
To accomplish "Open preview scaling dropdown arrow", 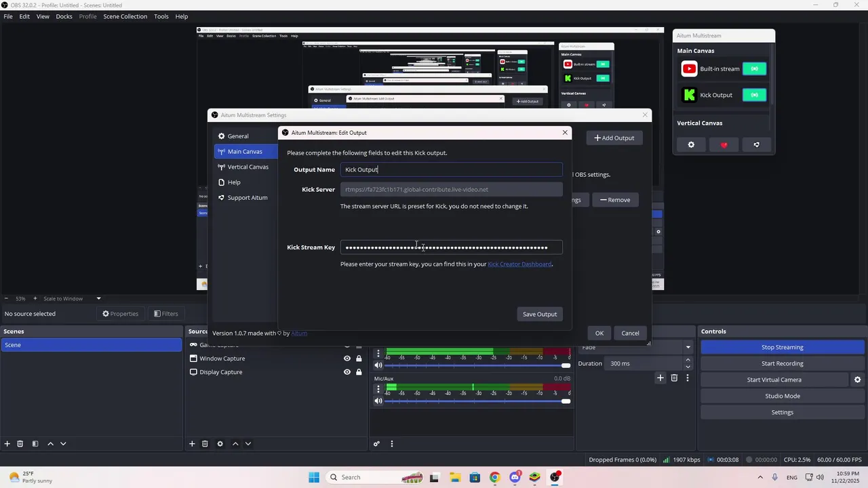I will point(98,298).
